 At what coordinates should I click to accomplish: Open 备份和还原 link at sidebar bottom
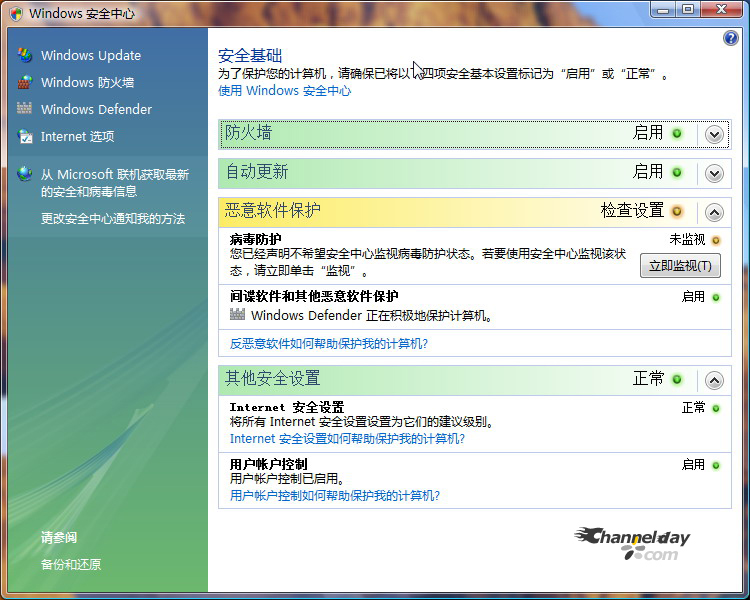(71, 565)
